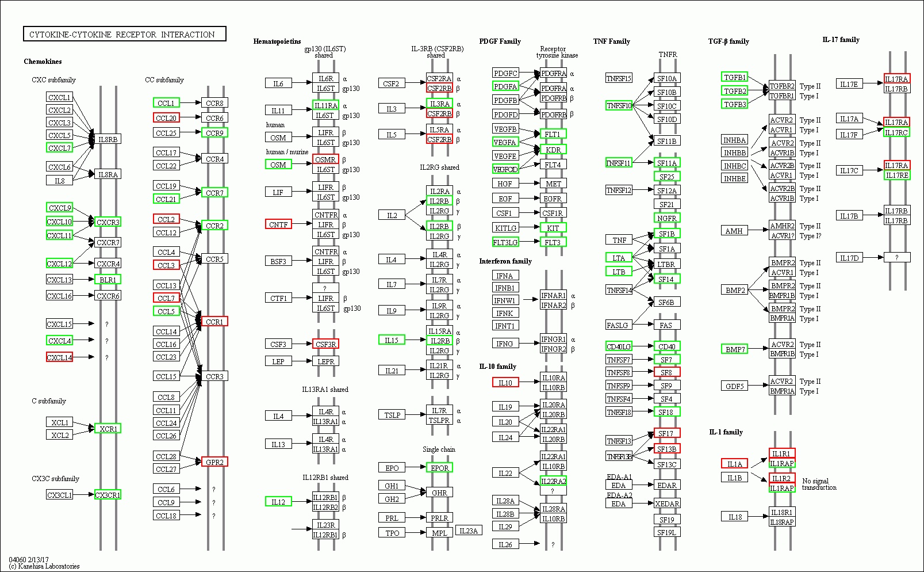The image size is (924, 572).
Task: Open the green BMP7 ligand node
Action: [735, 349]
